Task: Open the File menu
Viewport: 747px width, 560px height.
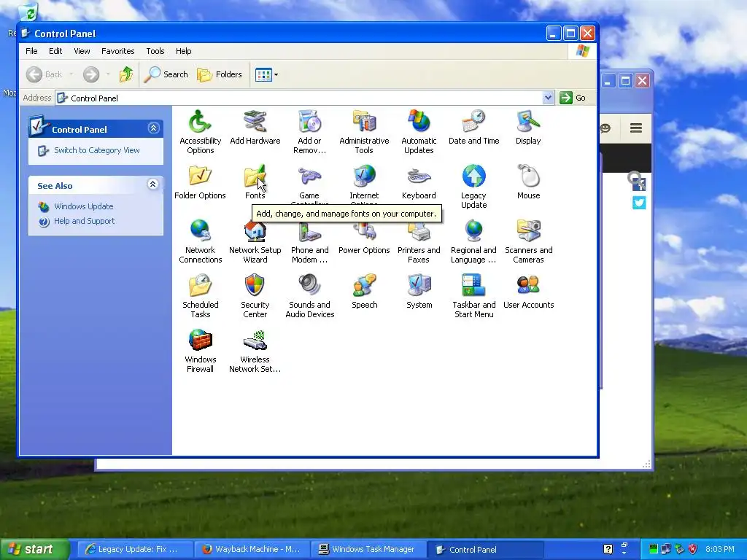Action: click(x=31, y=51)
